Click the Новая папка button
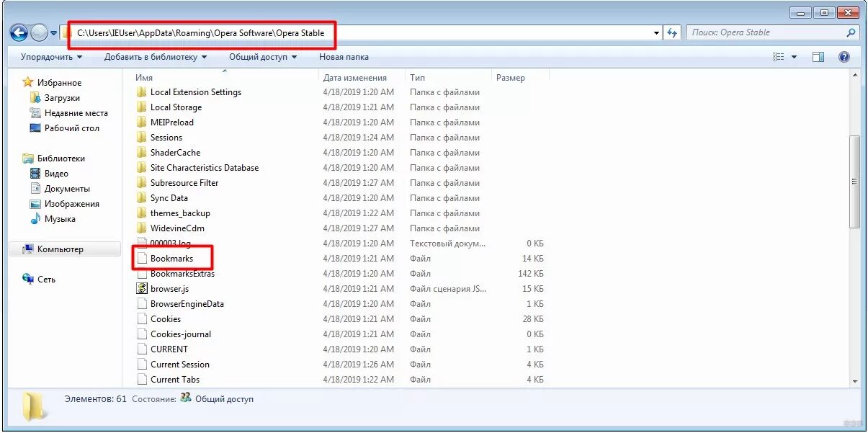The width and height of the screenshot is (868, 433). pos(344,57)
